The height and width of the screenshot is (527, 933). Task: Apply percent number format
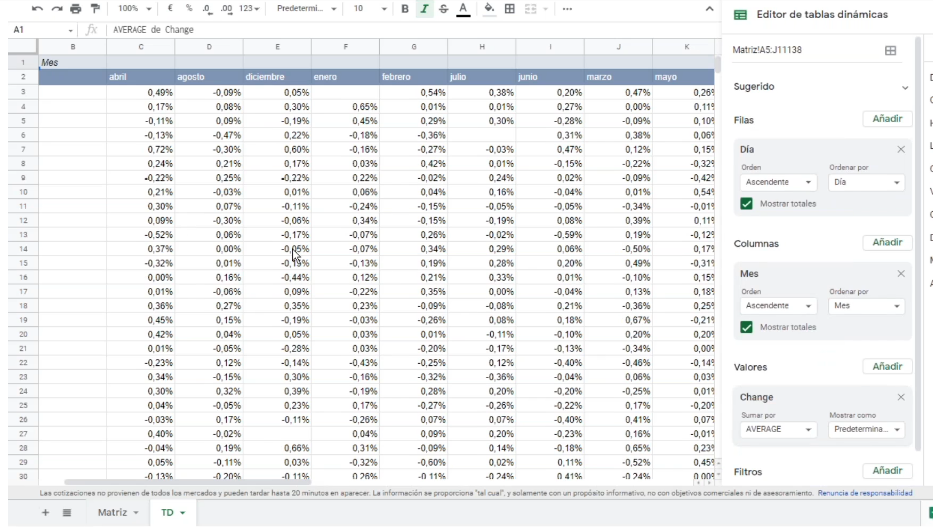point(189,9)
